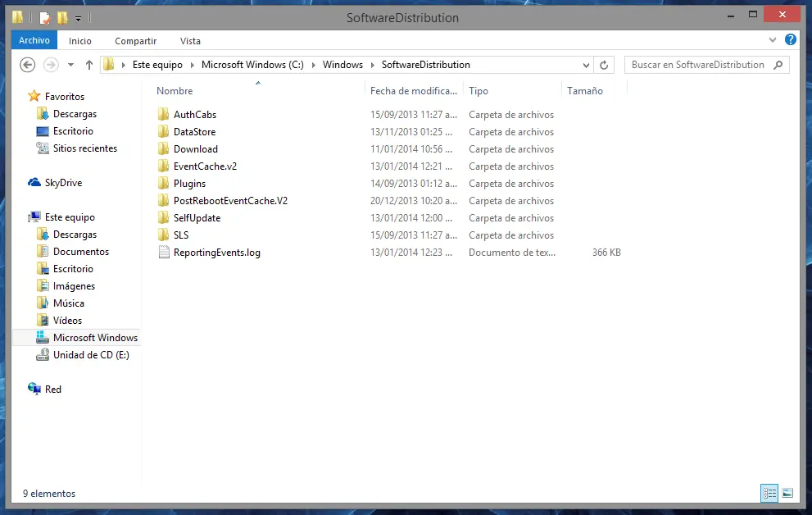Open the recent locations dropdown arrow

71,65
